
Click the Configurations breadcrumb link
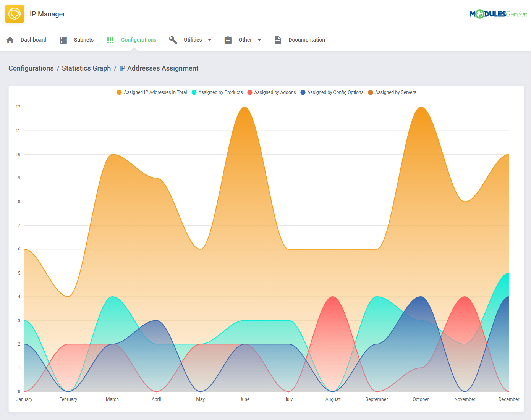(31, 68)
